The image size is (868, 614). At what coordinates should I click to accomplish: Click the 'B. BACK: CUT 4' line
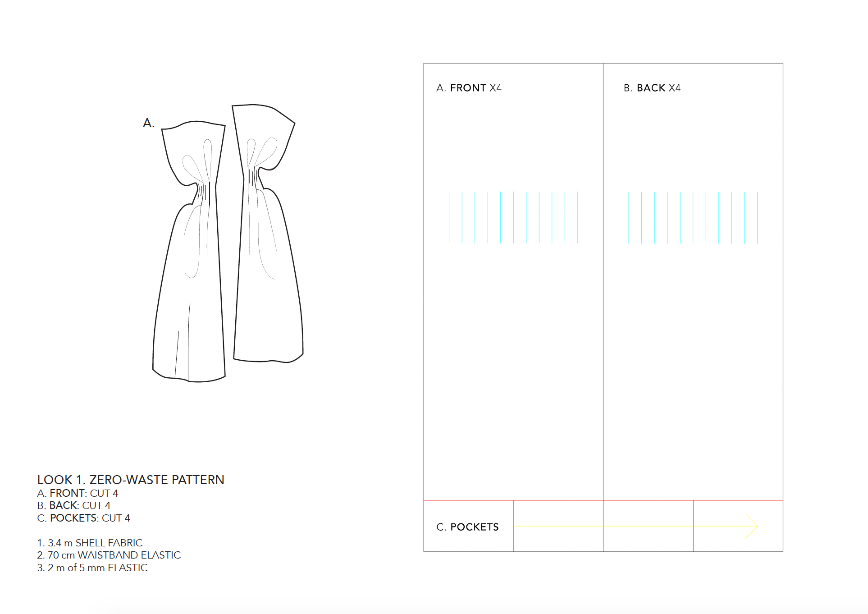73,505
